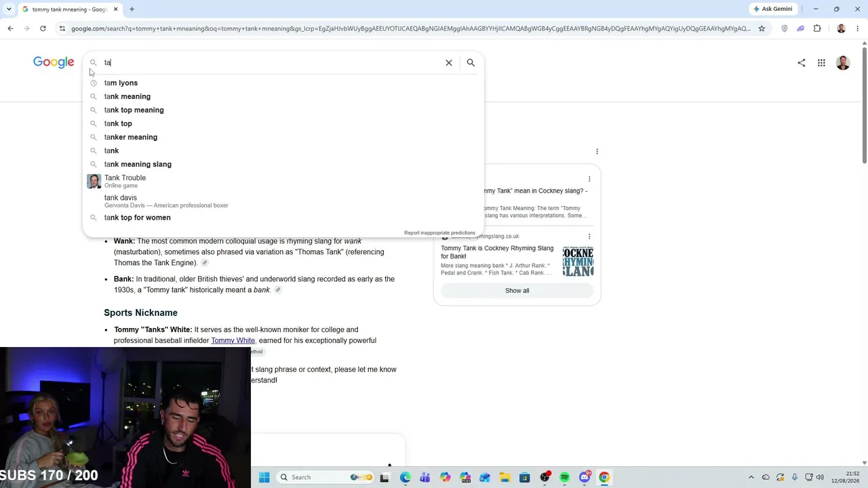
Task: Clear the Google search box text
Action: click(448, 62)
